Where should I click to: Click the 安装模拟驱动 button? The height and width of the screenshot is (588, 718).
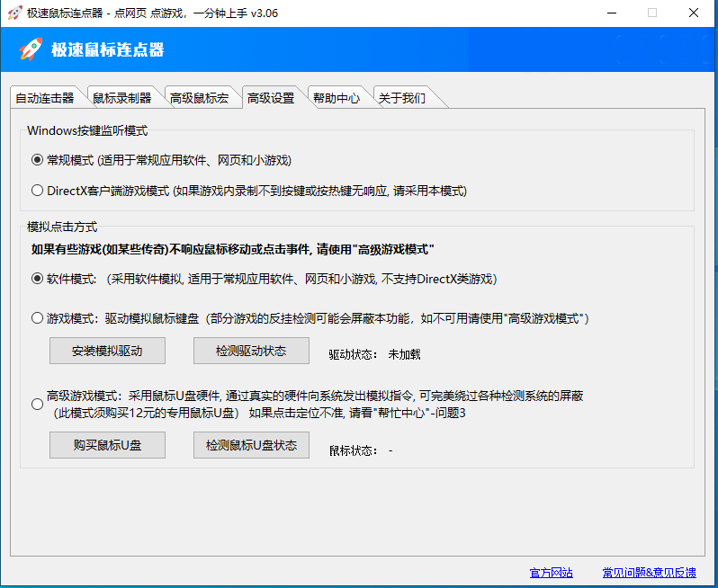(107, 351)
